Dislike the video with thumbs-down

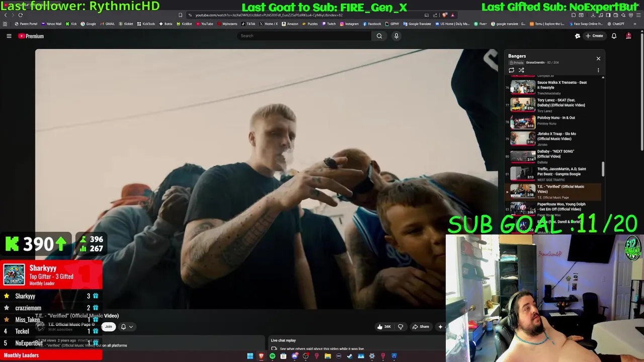400,327
